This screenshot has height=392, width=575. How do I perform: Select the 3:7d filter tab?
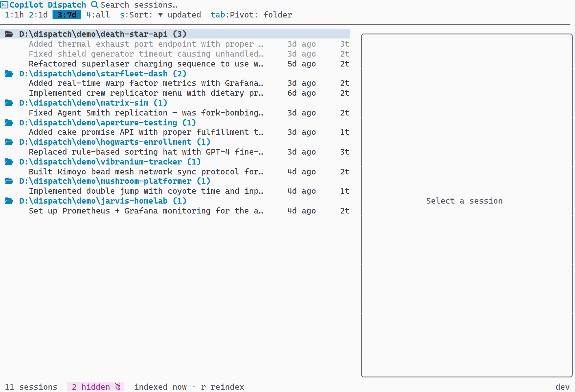(x=67, y=15)
